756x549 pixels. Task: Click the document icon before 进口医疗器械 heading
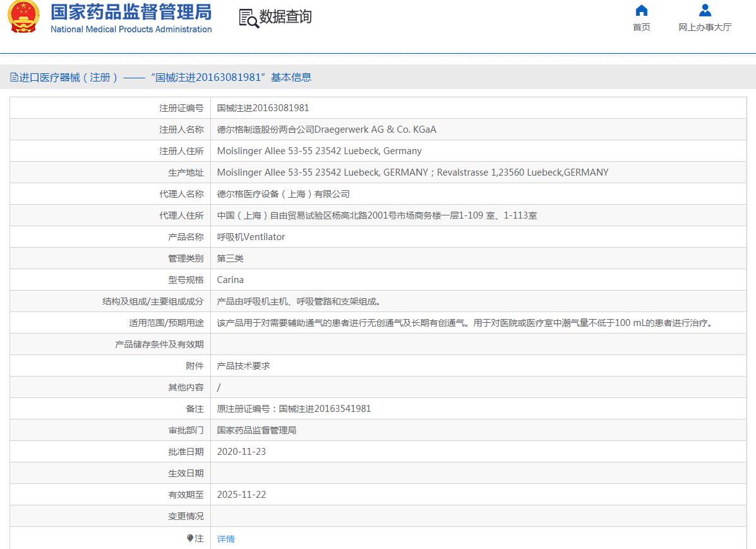[x=14, y=78]
